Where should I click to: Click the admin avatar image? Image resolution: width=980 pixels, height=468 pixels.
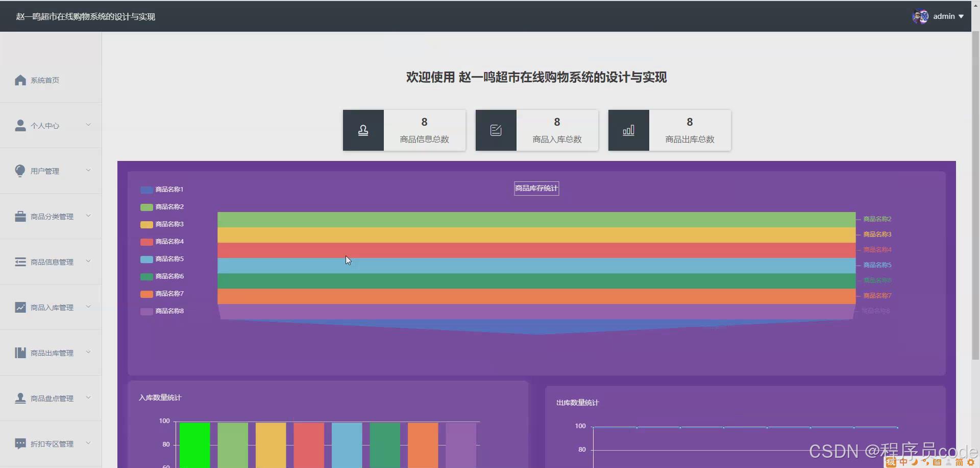(x=920, y=16)
